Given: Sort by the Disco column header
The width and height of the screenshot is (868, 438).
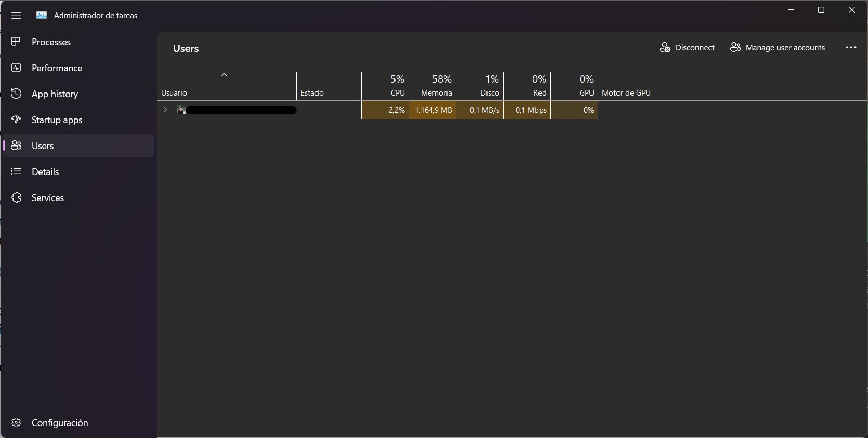Looking at the screenshot, I should point(480,86).
